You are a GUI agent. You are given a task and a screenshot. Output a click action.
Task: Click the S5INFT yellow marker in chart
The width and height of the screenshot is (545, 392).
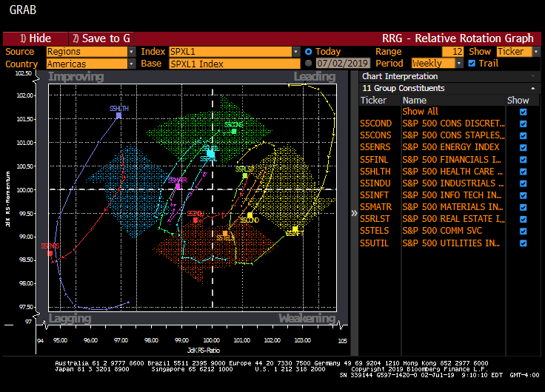click(x=295, y=229)
